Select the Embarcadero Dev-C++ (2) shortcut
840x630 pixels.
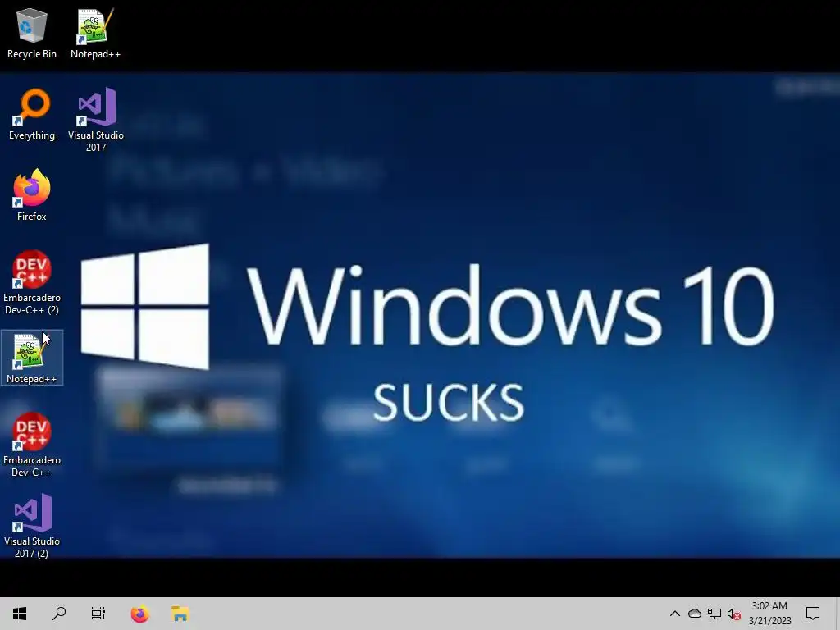pyautogui.click(x=32, y=282)
